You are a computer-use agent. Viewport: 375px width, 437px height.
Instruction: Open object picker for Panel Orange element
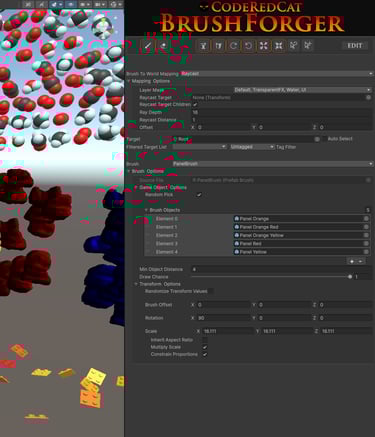pos(366,218)
